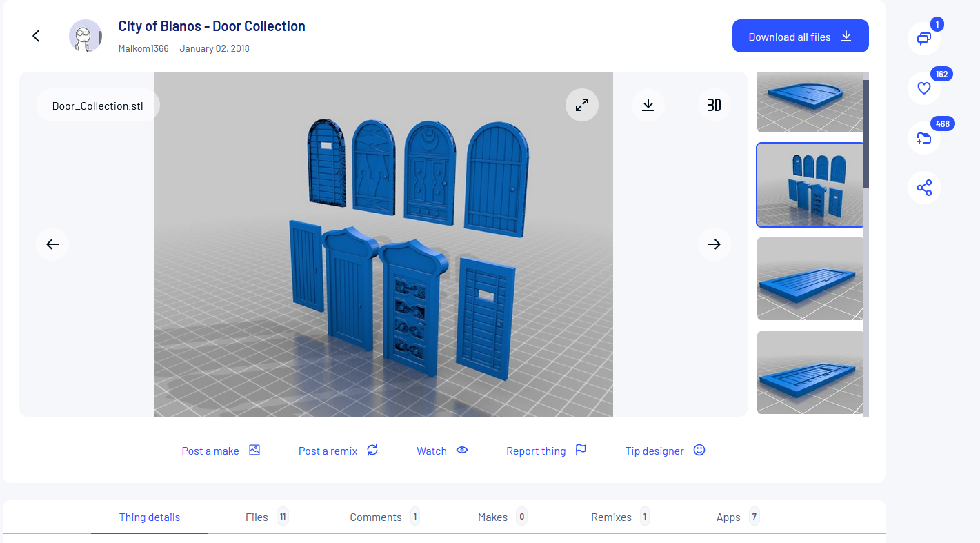
Task: Select the door collection thumbnail
Action: (x=810, y=185)
